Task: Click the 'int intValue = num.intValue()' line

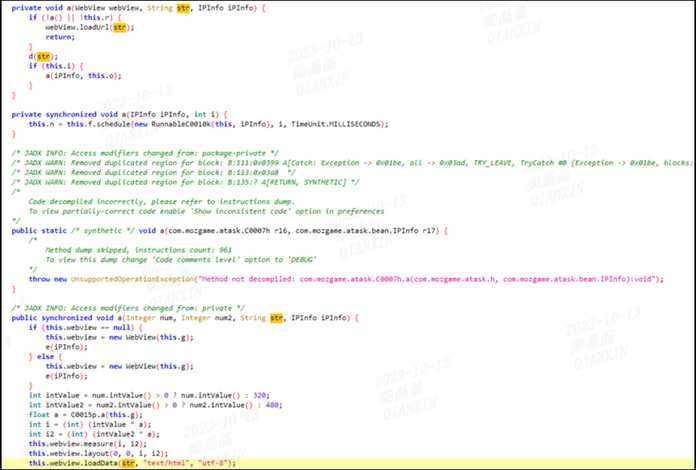Action: (x=149, y=395)
